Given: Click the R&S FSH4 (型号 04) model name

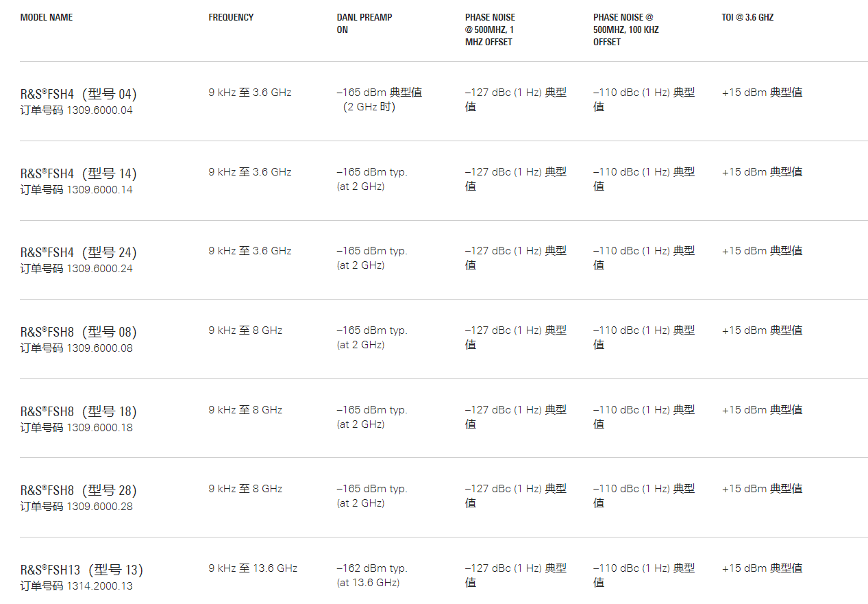Looking at the screenshot, I should (78, 94).
